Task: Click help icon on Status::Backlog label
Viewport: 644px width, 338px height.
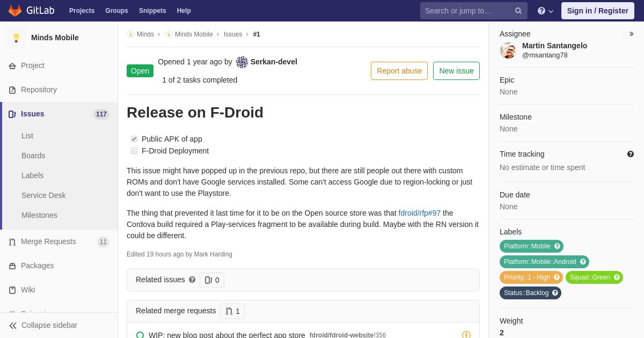Action: click(555, 293)
